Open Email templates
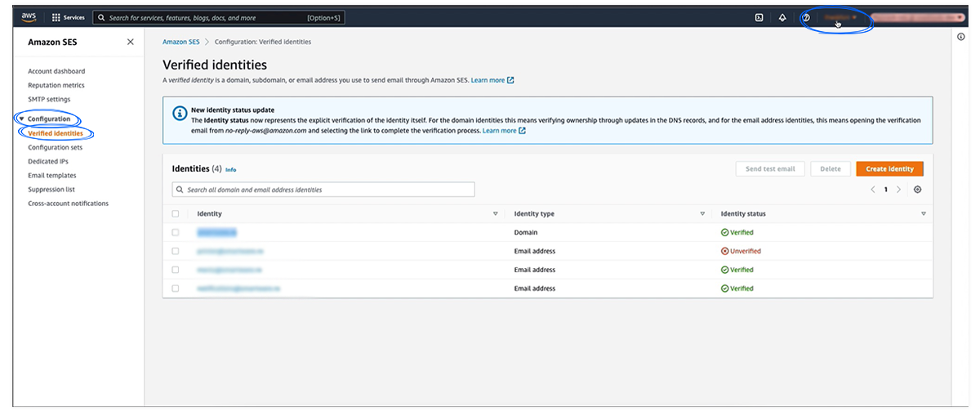 [x=52, y=175]
